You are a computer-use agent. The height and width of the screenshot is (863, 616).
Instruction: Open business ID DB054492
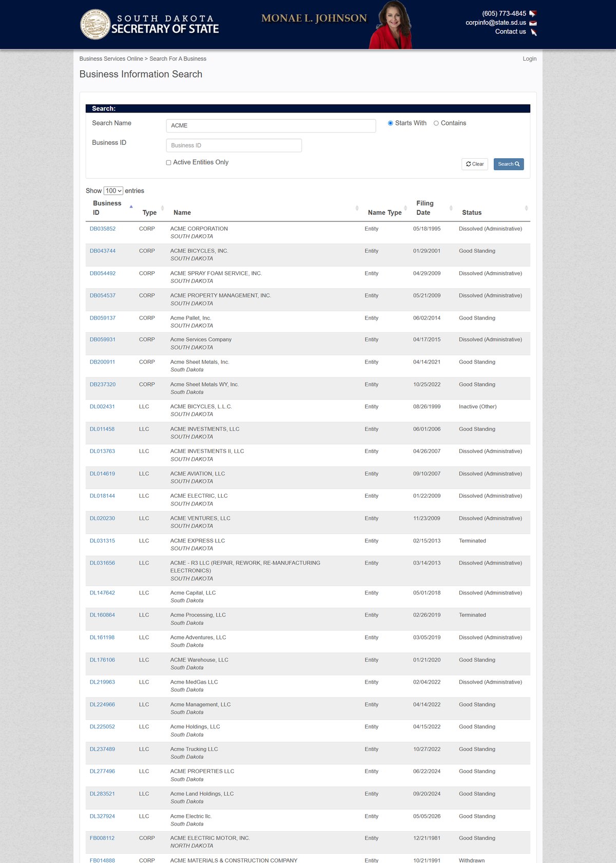coord(103,273)
